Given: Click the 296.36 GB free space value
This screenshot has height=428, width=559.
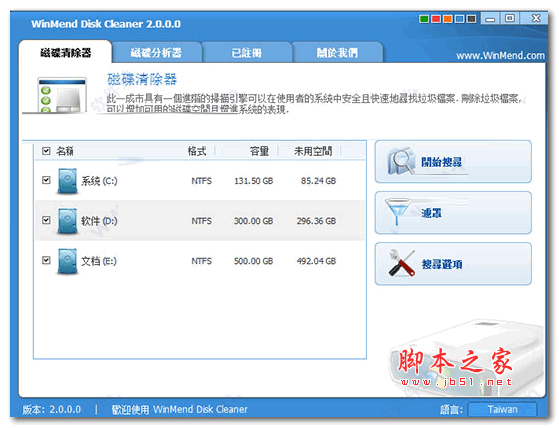Looking at the screenshot, I should 316,221.
